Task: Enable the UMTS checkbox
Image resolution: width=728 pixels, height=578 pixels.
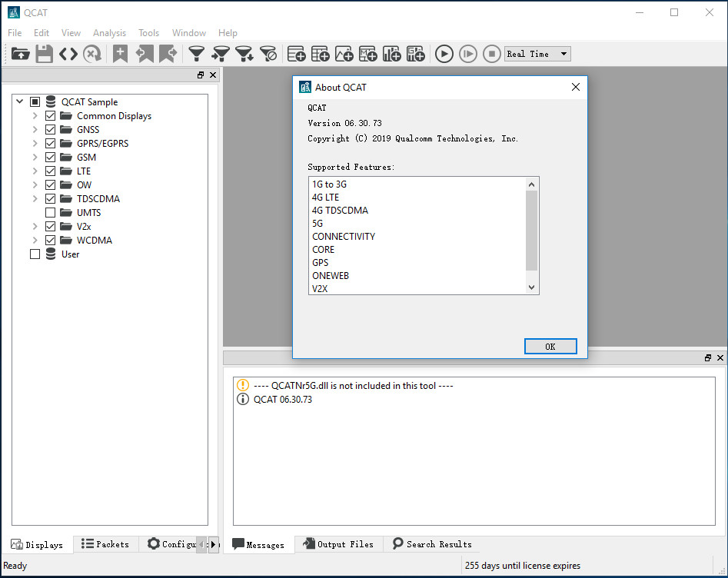Action: pyautogui.click(x=50, y=212)
